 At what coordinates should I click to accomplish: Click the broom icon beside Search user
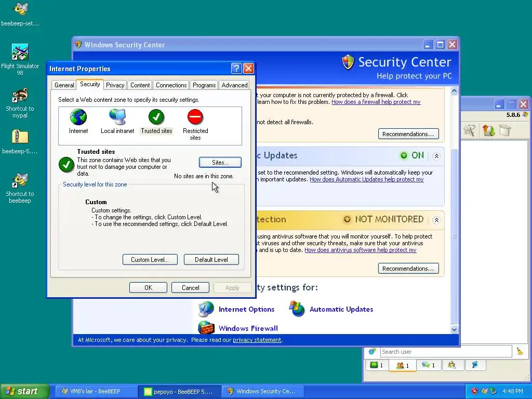pyautogui.click(x=520, y=351)
